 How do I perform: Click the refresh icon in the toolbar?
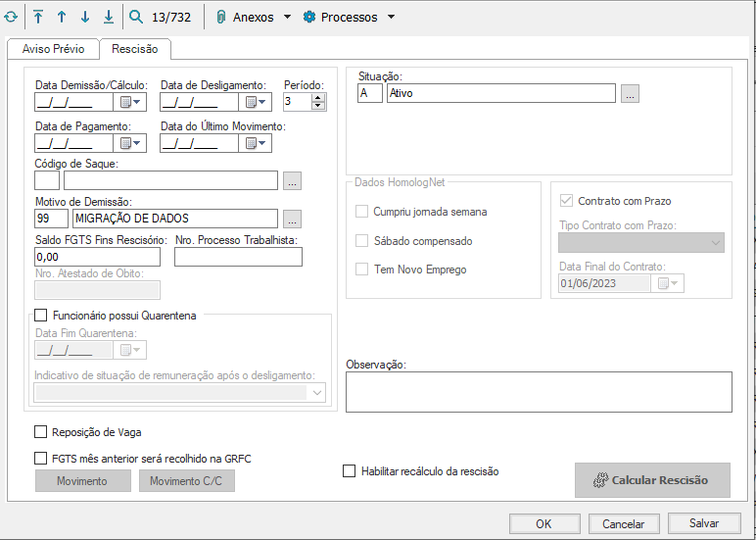pos(10,18)
